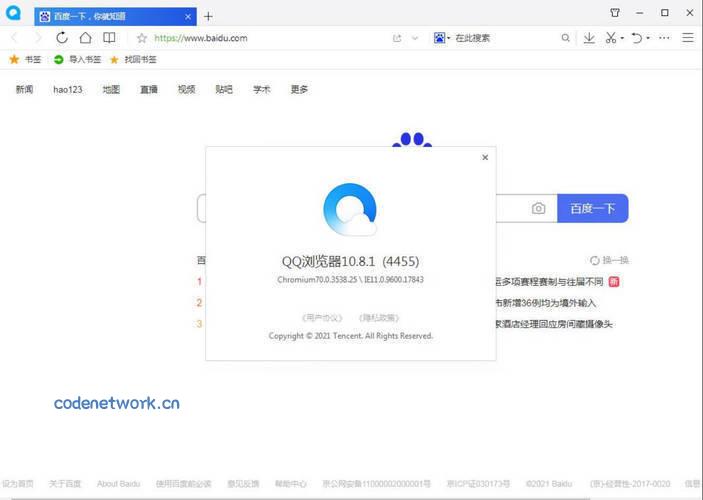The height and width of the screenshot is (500, 703).
Task: Click the camera image search icon
Action: point(538,208)
